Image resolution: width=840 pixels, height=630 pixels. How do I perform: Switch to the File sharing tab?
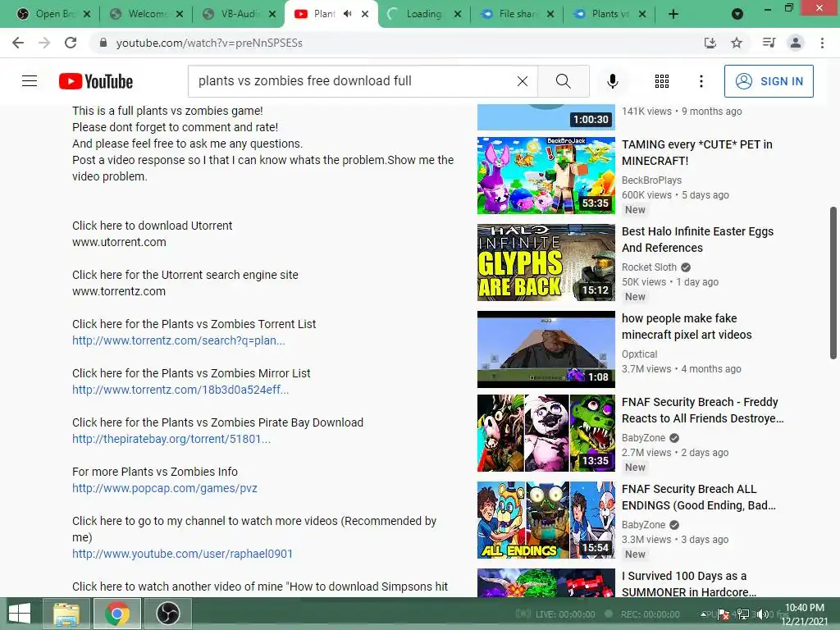(x=516, y=14)
